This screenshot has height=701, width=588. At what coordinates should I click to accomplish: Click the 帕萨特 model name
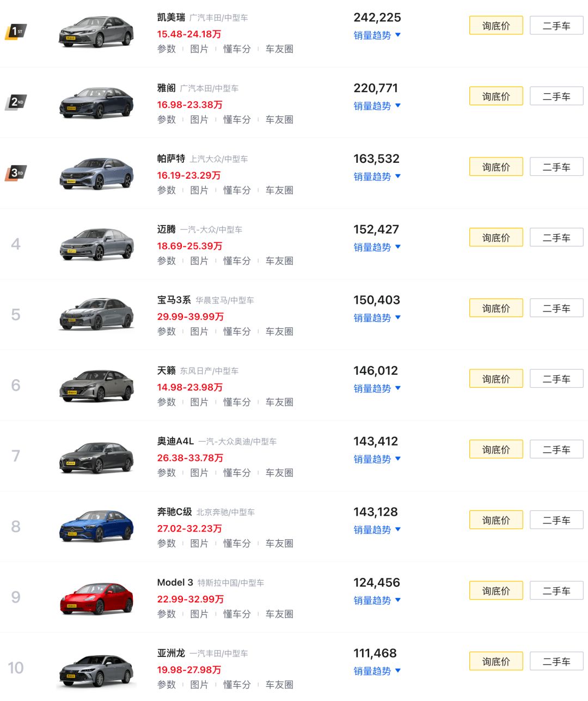point(171,159)
